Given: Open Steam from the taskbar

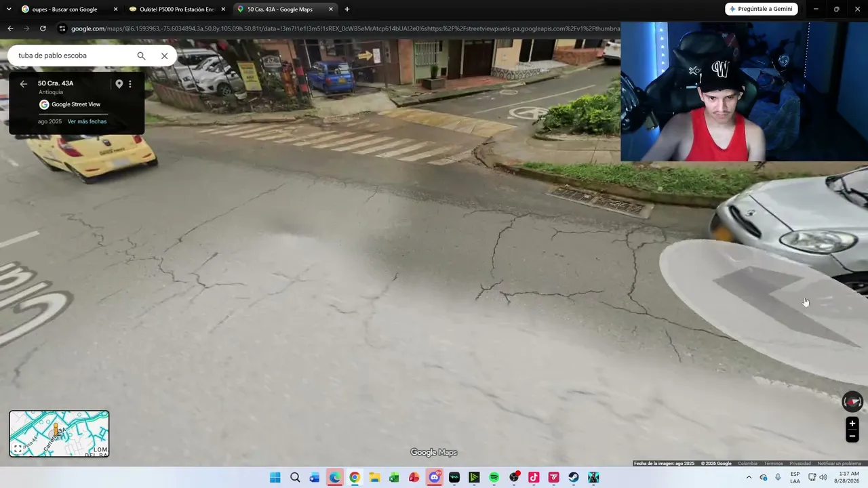Looking at the screenshot, I should click(574, 477).
